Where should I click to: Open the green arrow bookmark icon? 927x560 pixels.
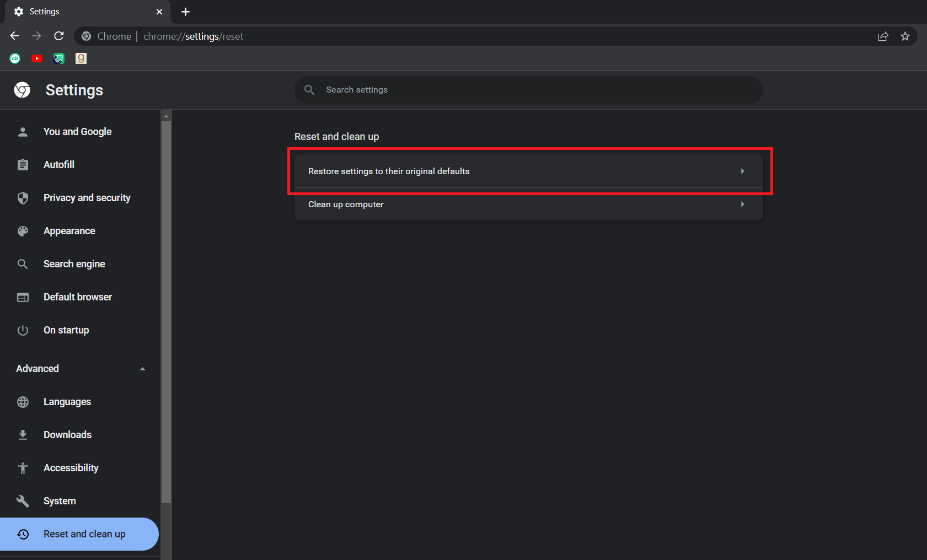[x=59, y=58]
